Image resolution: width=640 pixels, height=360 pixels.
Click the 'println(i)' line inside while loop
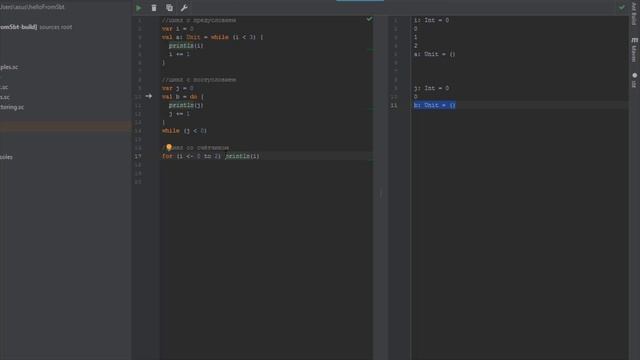[x=186, y=46]
